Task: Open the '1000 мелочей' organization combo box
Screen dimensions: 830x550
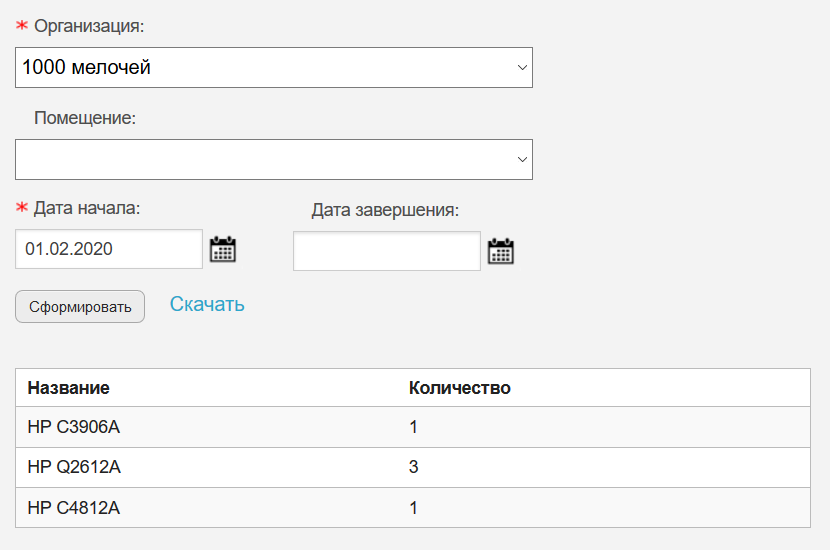Action: (x=274, y=68)
